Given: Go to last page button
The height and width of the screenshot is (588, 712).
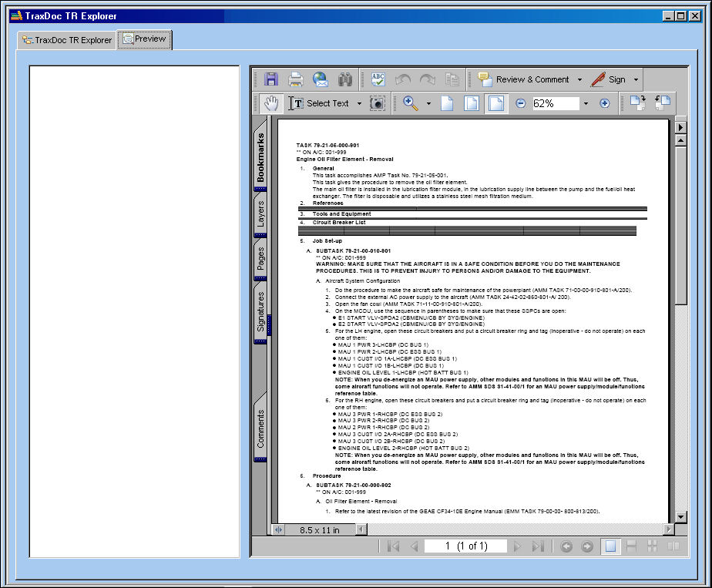Looking at the screenshot, I should (x=538, y=546).
